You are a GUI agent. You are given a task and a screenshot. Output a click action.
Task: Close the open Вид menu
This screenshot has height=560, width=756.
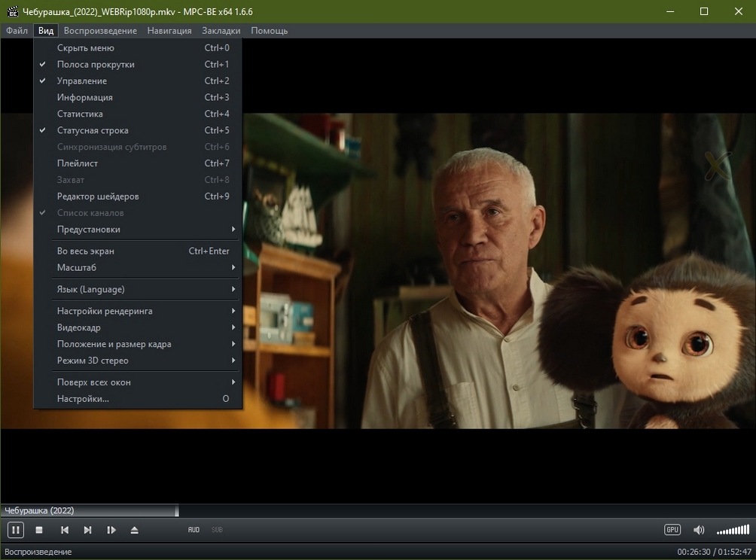pos(46,31)
